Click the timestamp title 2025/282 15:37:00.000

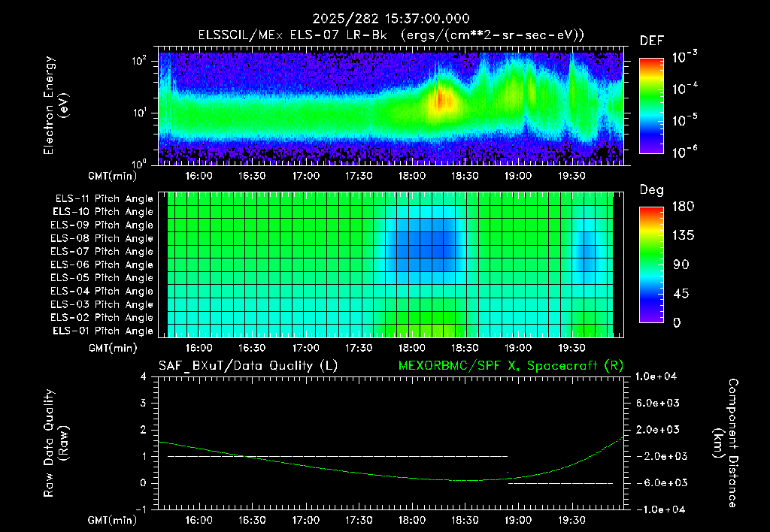[391, 19]
